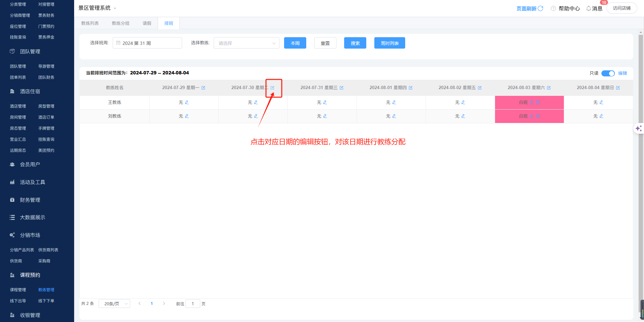Switch to the 教练列表 tab
Screen dimensions: 644x322
coord(90,23)
